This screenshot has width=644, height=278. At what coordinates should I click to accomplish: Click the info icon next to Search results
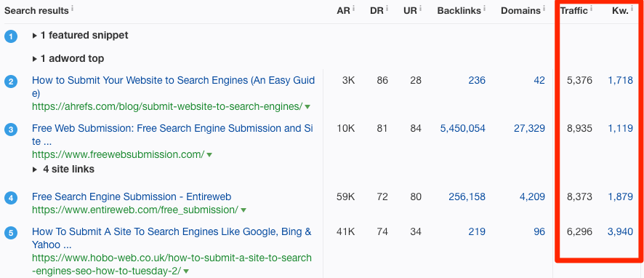click(72, 8)
